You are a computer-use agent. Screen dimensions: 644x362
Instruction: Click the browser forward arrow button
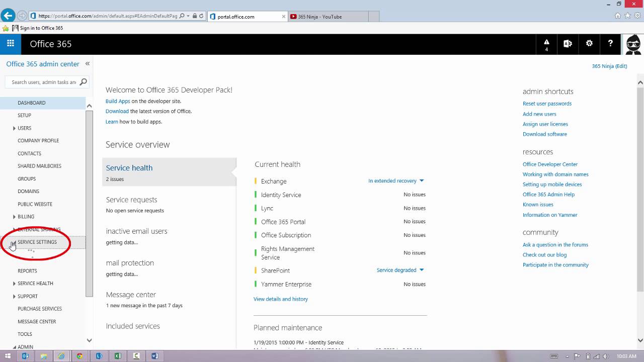[22, 16]
